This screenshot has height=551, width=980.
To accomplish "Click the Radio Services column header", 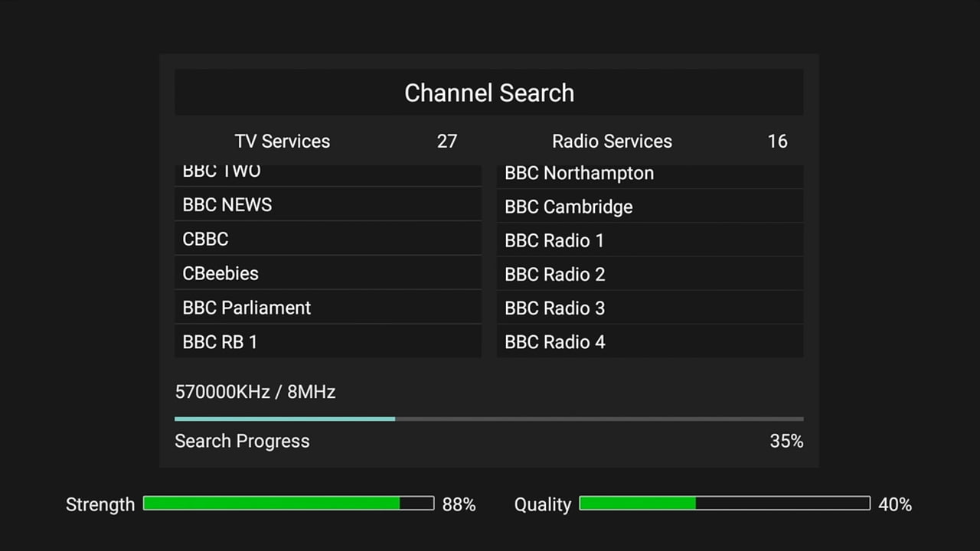I will [x=612, y=141].
